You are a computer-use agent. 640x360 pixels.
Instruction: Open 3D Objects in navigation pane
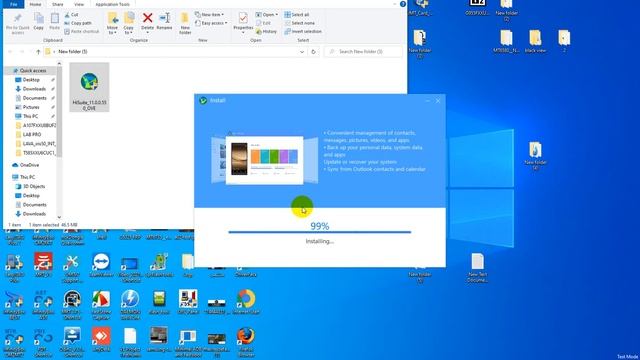(30, 186)
